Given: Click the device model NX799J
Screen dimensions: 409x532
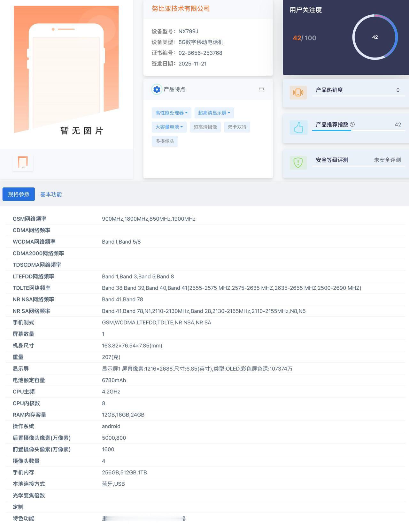Looking at the screenshot, I should 189,31.
